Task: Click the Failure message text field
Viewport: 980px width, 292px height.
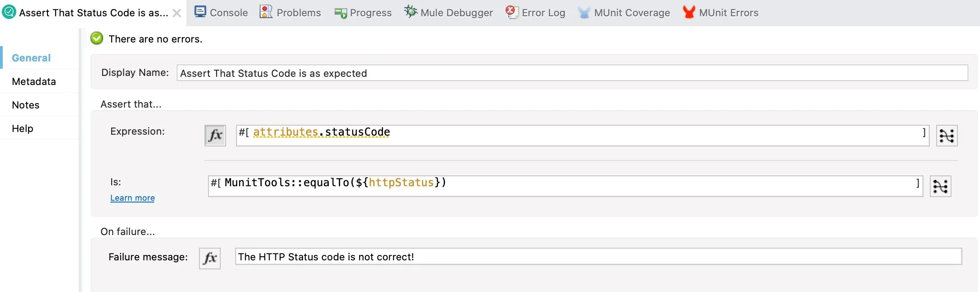Action: coord(598,257)
